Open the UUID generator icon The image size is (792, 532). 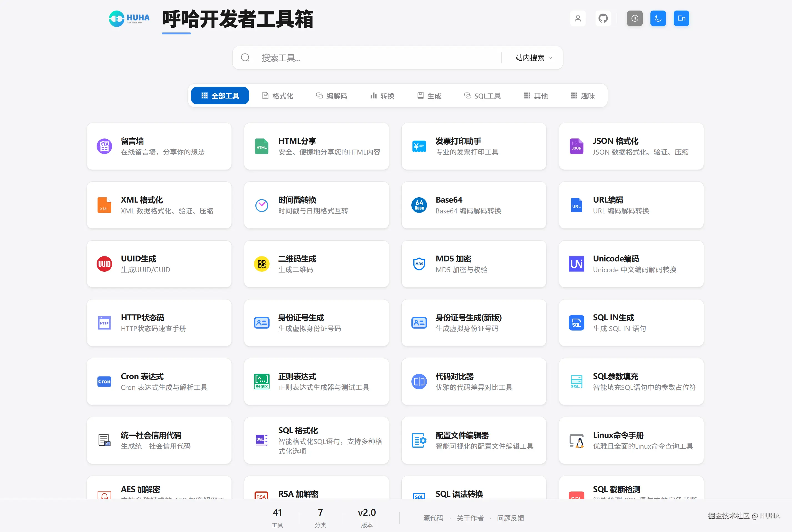(104, 264)
